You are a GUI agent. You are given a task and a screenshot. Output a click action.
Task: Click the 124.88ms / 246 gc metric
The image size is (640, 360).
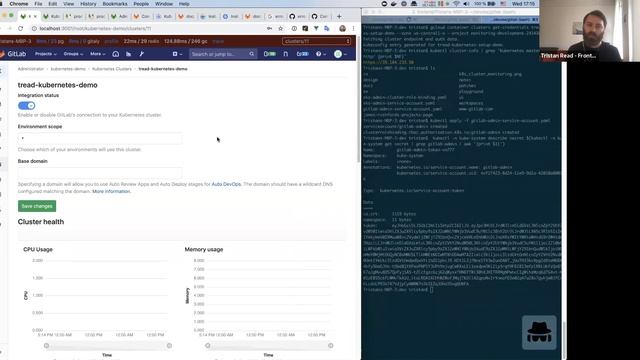click(x=186, y=41)
